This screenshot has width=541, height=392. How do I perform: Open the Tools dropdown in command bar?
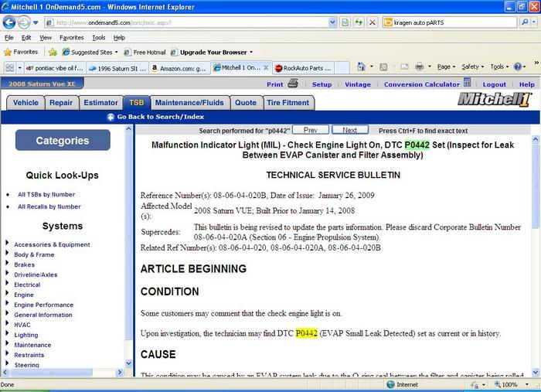pos(499,66)
